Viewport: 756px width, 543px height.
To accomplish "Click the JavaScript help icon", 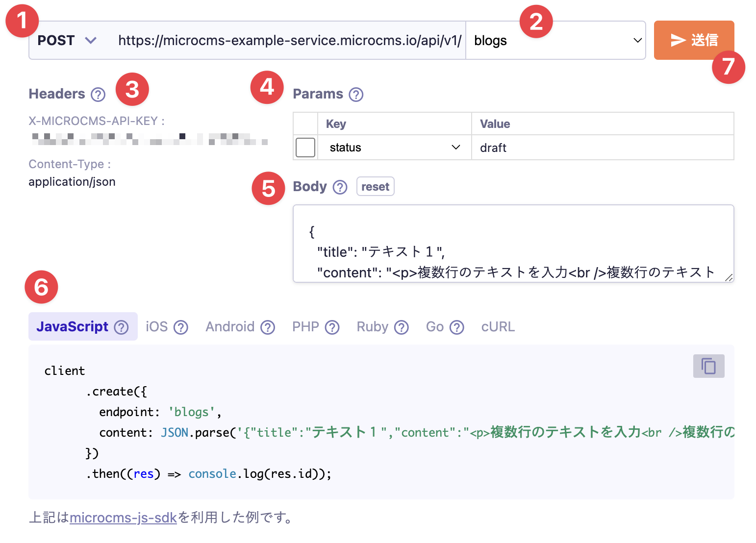I will coord(121,327).
